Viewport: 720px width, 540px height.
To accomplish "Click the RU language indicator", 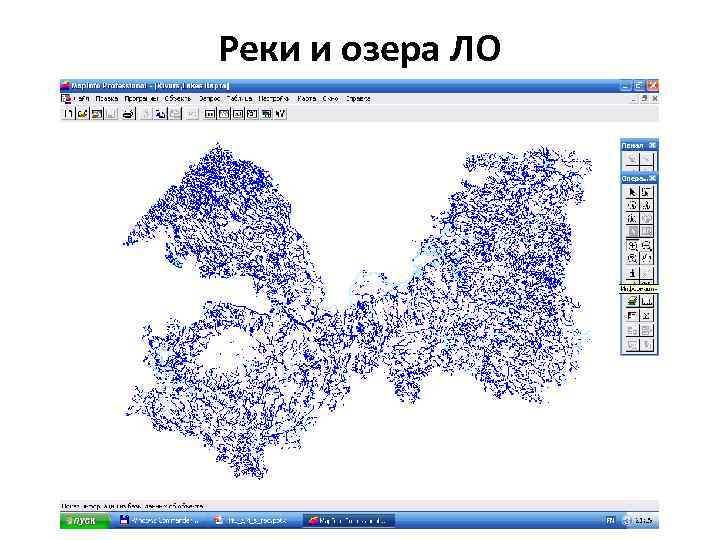I will [610, 521].
